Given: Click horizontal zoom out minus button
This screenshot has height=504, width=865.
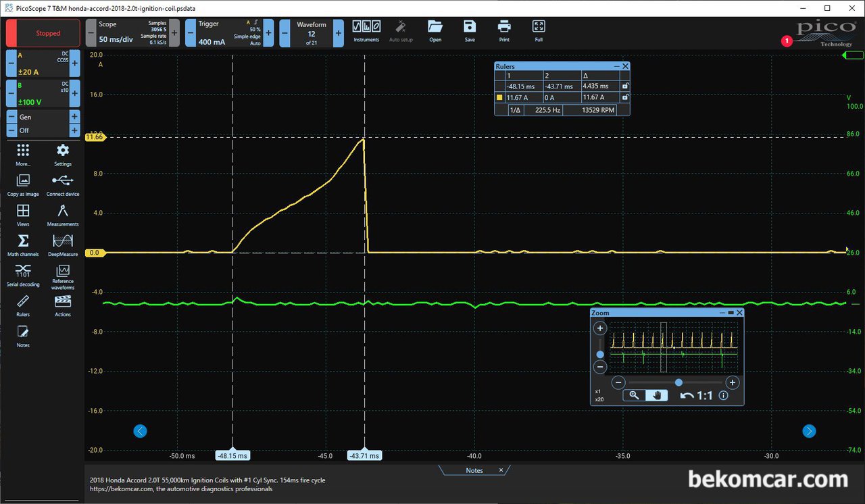Looking at the screenshot, I should click(x=618, y=382).
